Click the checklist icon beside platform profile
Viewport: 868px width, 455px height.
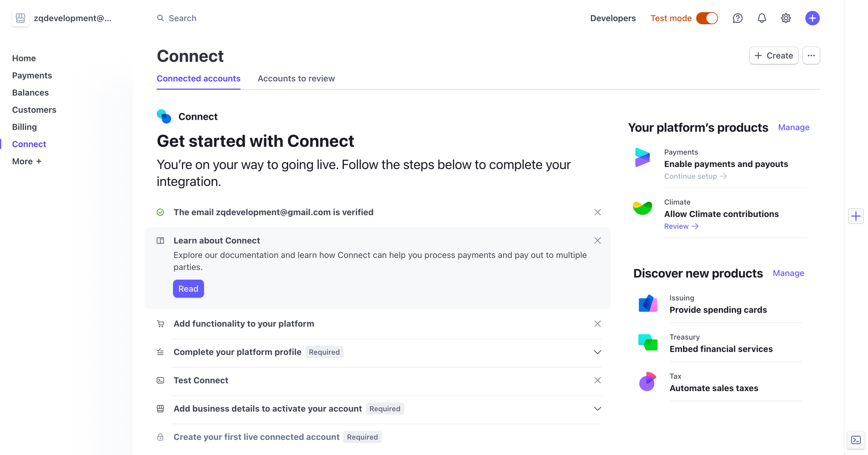[x=160, y=352]
